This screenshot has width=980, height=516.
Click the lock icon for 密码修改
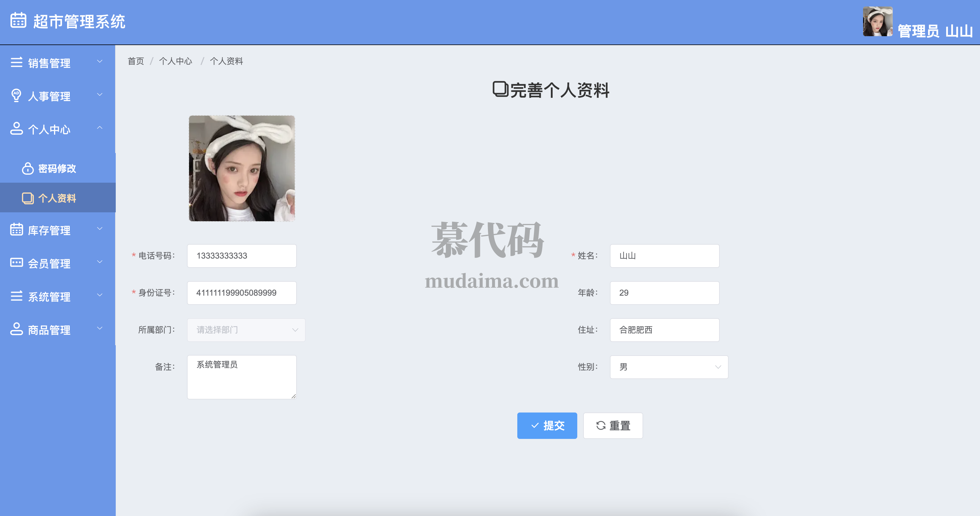[27, 168]
